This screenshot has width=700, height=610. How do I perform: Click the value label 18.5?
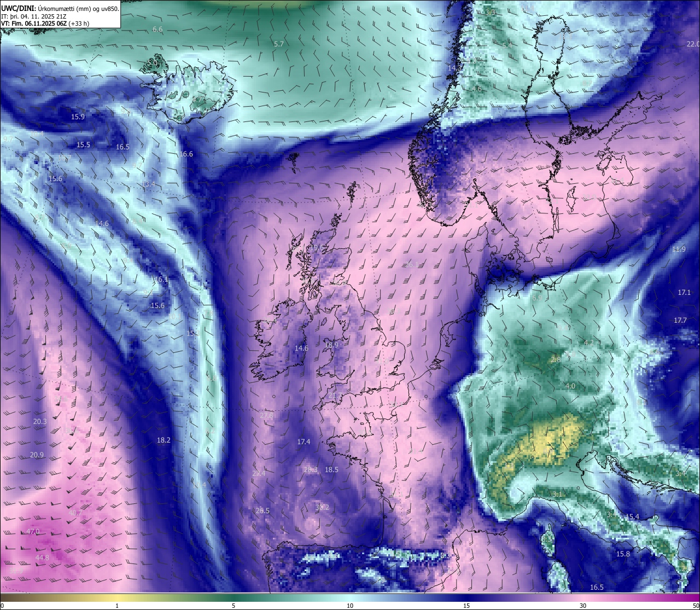point(331,470)
